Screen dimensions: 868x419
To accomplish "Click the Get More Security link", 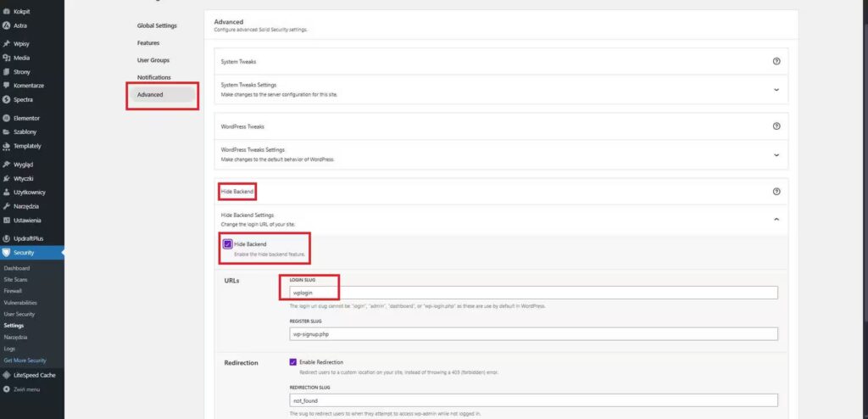I will pos(25,360).
